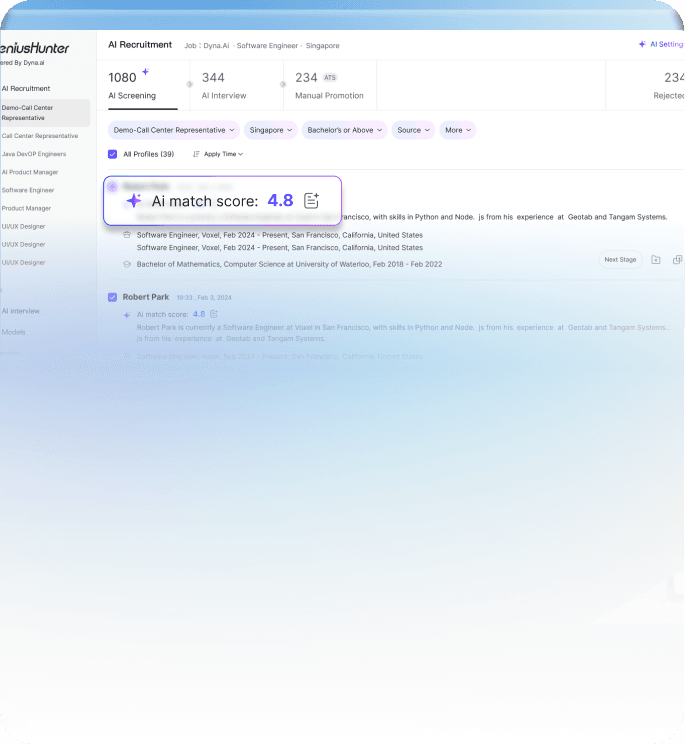Click the graduation cap icon beside Bachelor of Mathematics
685x744 pixels.
pyautogui.click(x=127, y=265)
